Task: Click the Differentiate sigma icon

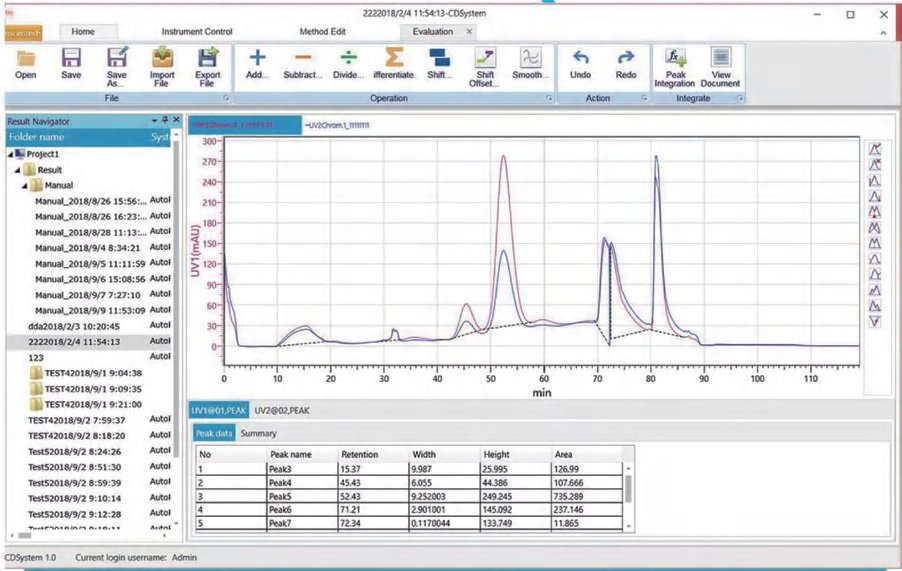Action: (394, 58)
